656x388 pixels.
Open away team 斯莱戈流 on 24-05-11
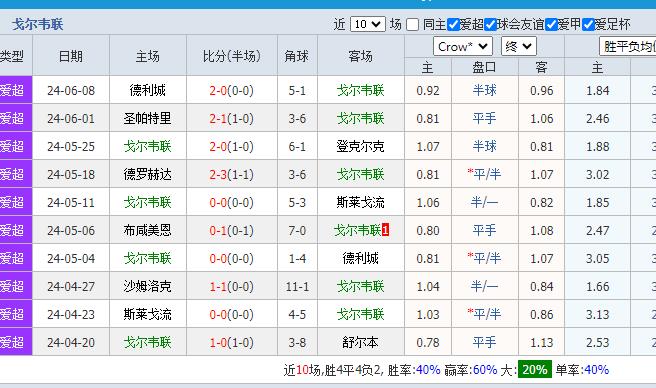(361, 203)
